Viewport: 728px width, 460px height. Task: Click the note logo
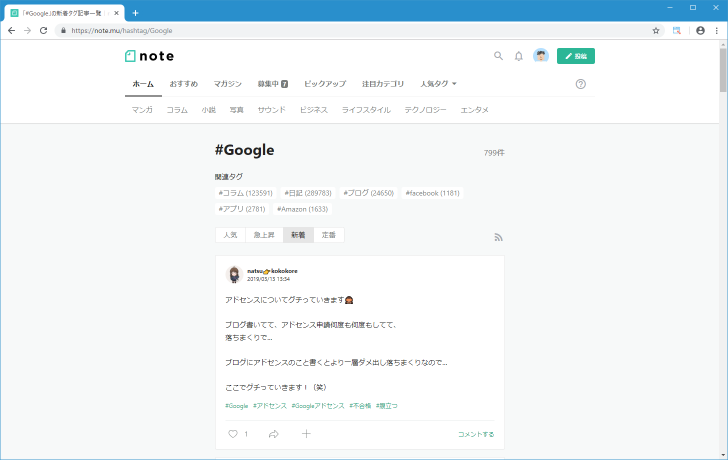[150, 56]
